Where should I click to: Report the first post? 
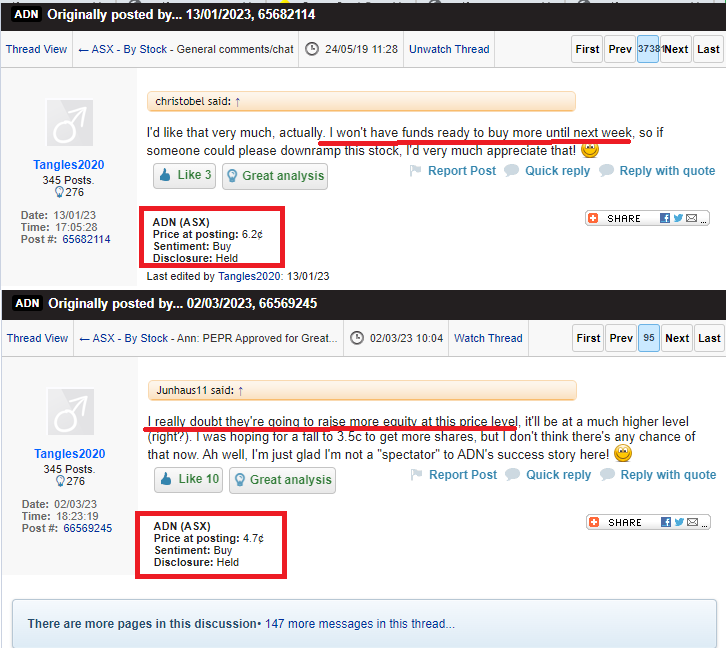462,171
